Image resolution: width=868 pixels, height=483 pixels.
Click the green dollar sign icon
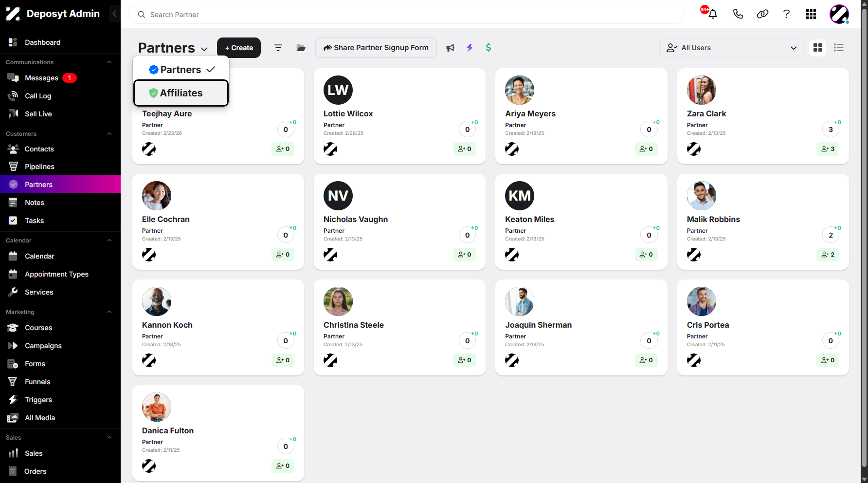point(488,48)
